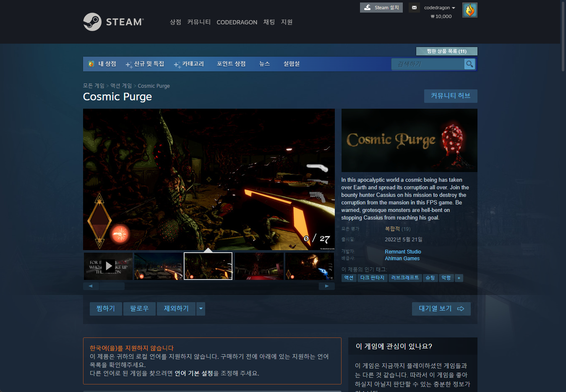
Task: Click the thumbnail strip scrollbar handle
Action: click(112, 286)
